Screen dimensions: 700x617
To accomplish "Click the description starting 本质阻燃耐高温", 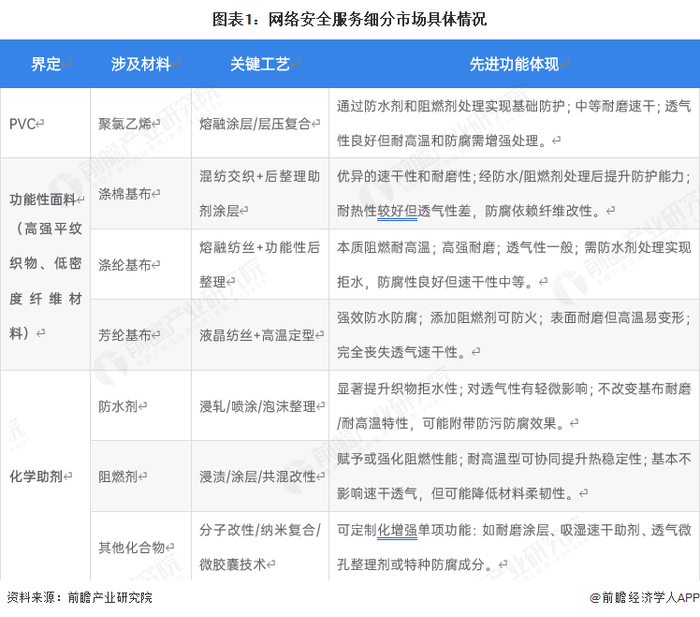I will [x=514, y=264].
